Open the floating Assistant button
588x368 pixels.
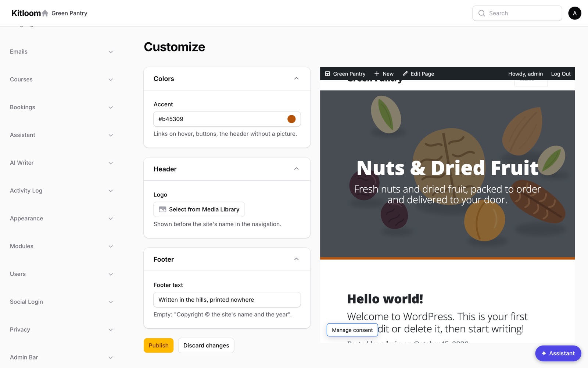point(558,353)
